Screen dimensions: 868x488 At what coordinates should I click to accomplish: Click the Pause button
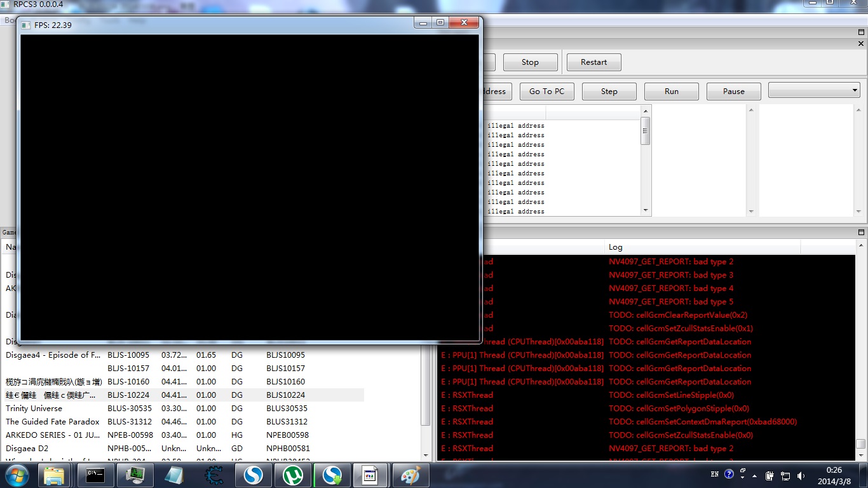coord(733,91)
